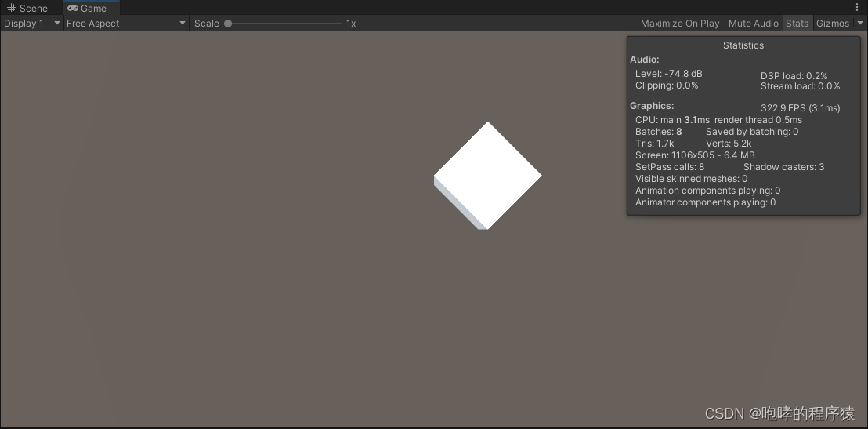Click the 'CPU: main 3.1ms' line
868x429 pixels.
click(x=672, y=120)
